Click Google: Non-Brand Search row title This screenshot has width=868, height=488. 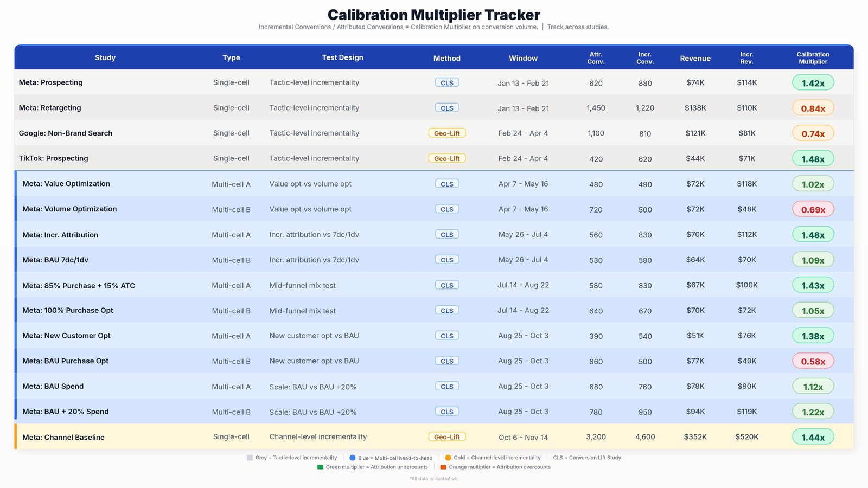point(66,133)
